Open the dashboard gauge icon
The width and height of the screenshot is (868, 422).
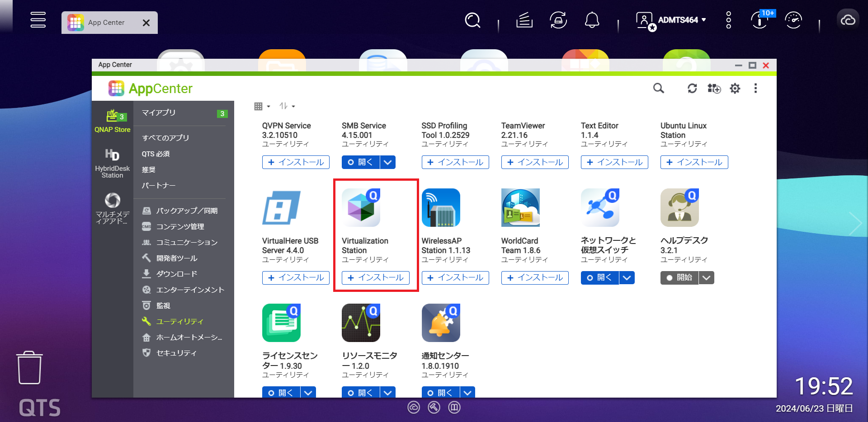tap(793, 20)
